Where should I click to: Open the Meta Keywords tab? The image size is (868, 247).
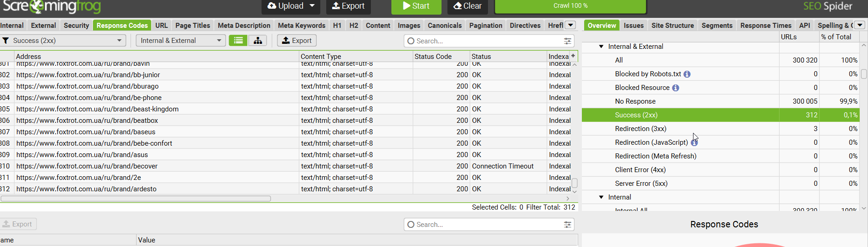[x=302, y=26]
